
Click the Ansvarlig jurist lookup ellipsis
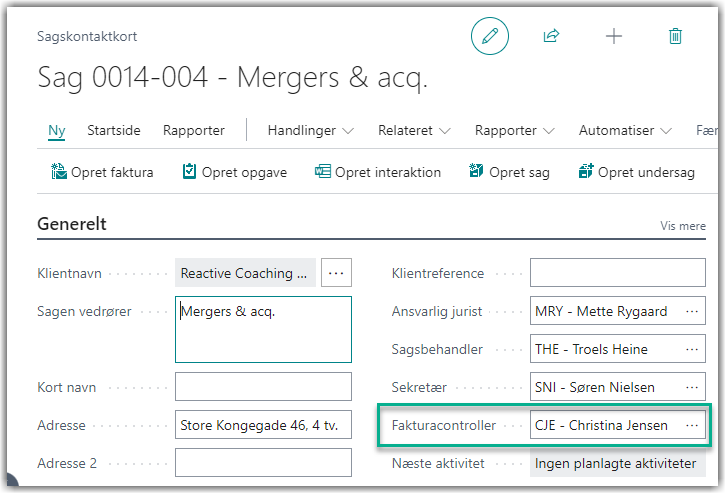(x=692, y=311)
